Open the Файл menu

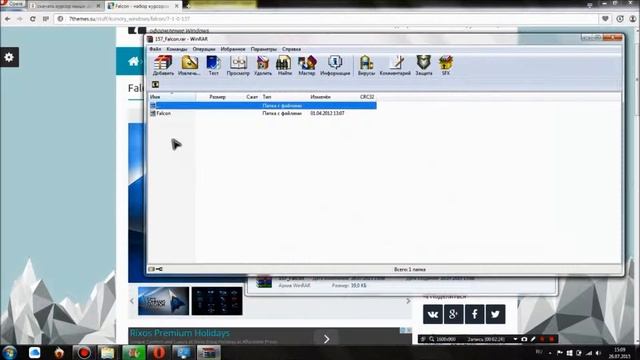pos(155,49)
